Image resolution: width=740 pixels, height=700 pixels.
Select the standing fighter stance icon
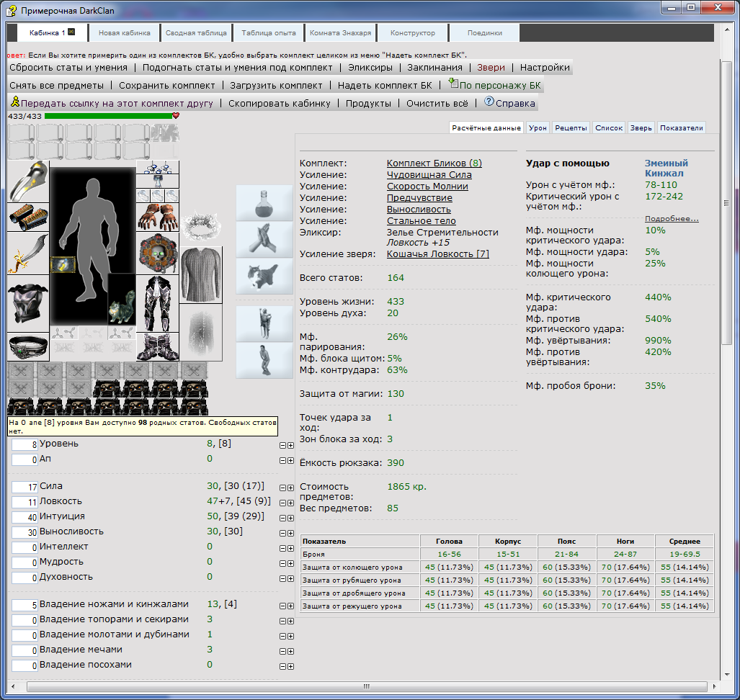[x=264, y=323]
